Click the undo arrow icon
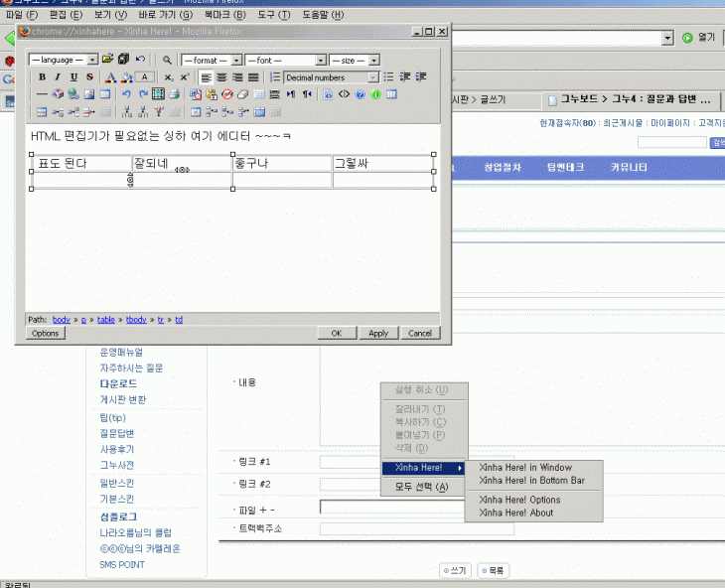Viewport: 725px width, 588px height. click(x=126, y=94)
